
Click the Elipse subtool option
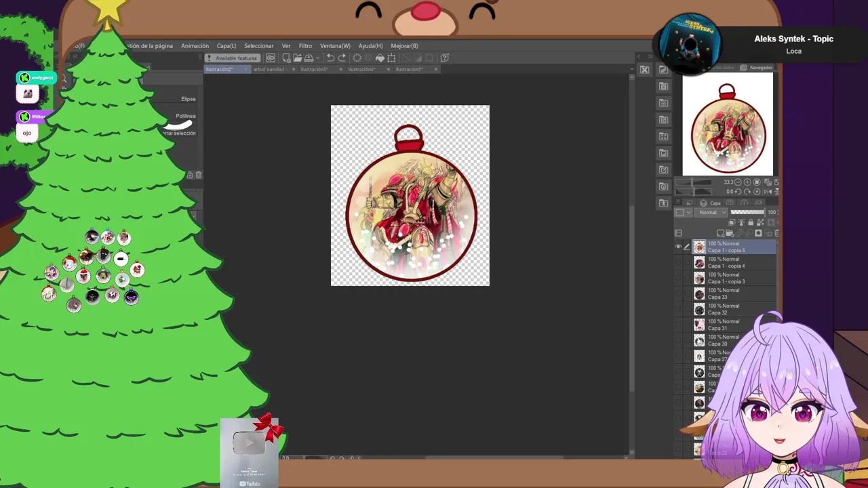[188, 99]
